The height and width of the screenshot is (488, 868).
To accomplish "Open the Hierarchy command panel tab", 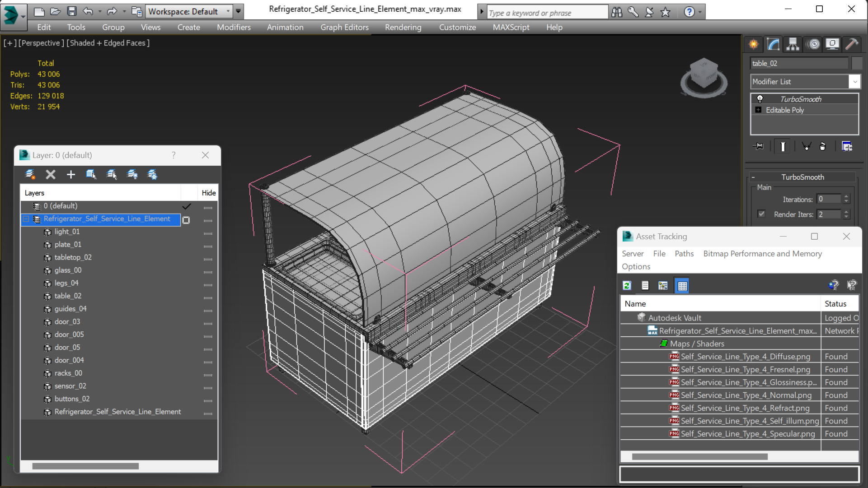I will click(x=793, y=44).
